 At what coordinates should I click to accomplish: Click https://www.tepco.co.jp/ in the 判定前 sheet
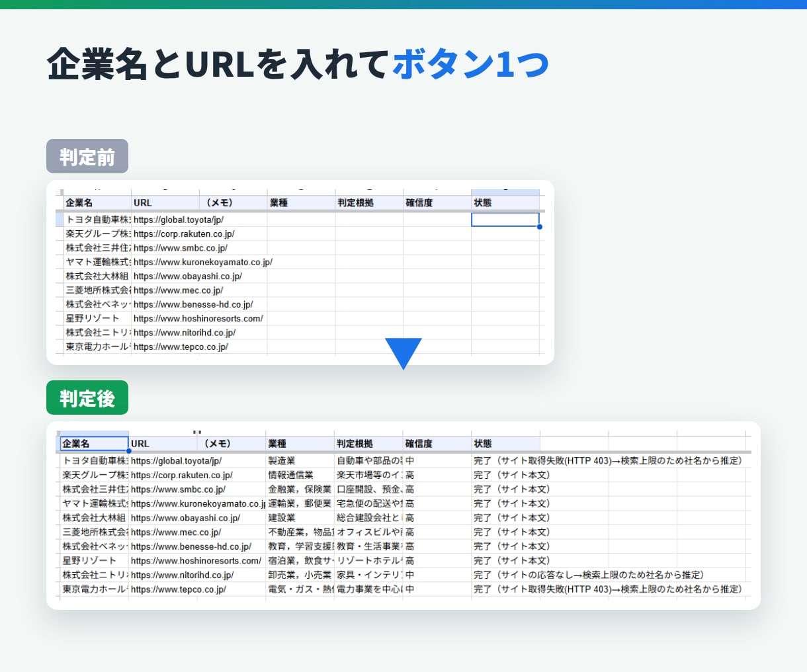click(181, 347)
